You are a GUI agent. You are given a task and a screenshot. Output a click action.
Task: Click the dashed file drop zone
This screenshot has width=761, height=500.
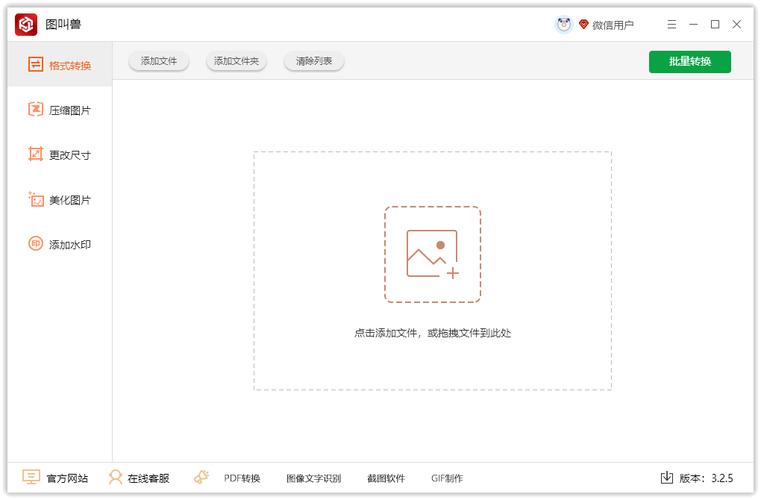pos(432,271)
